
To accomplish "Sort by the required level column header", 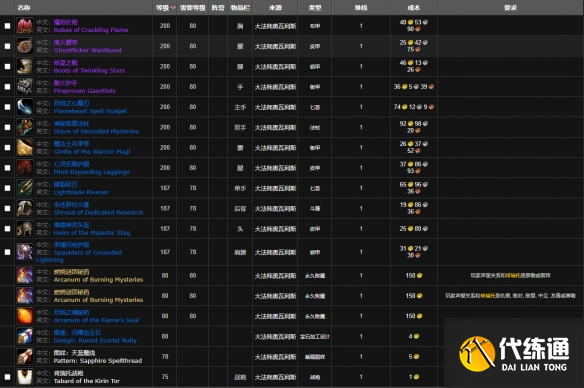I will pyautogui.click(x=193, y=8).
